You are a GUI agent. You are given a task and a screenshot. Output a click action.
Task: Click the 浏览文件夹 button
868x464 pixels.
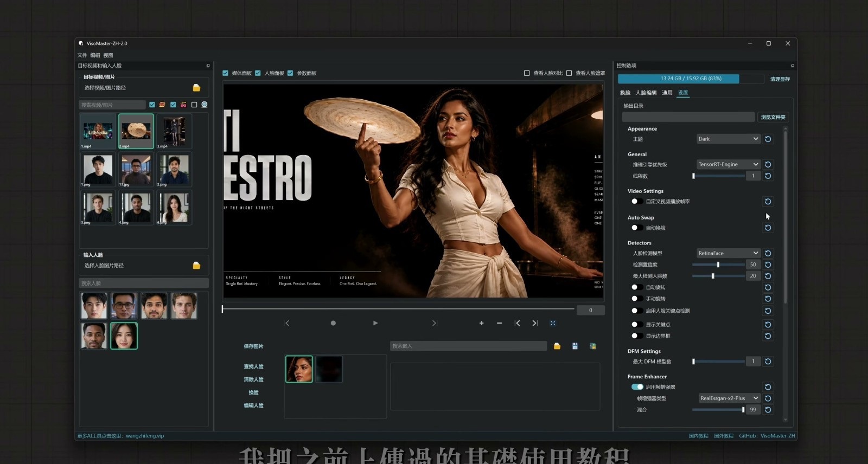[773, 117]
